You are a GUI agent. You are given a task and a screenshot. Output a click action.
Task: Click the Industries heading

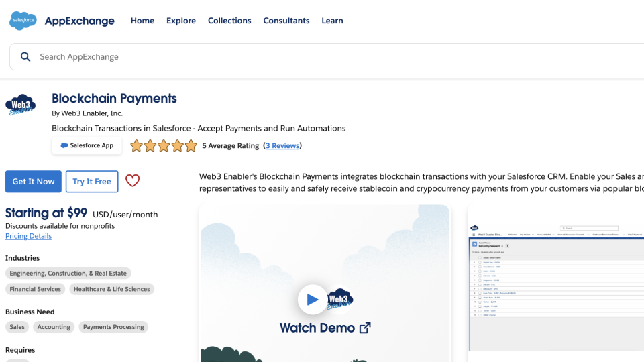coord(23,258)
